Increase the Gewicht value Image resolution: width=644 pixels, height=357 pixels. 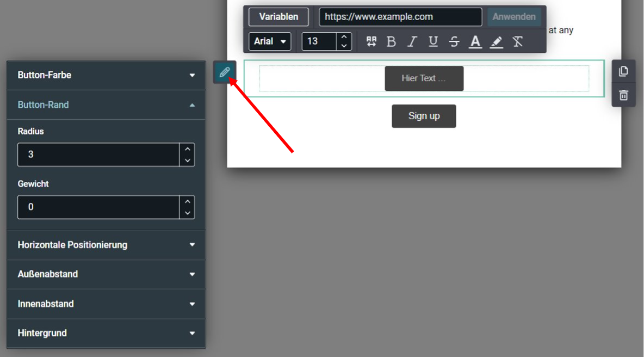[187, 202]
